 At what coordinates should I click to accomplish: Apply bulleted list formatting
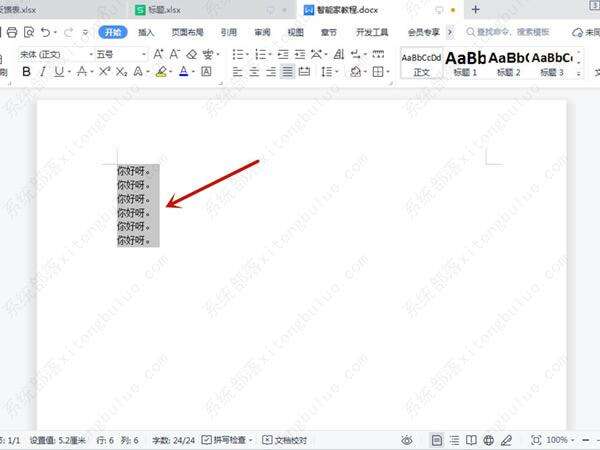238,55
